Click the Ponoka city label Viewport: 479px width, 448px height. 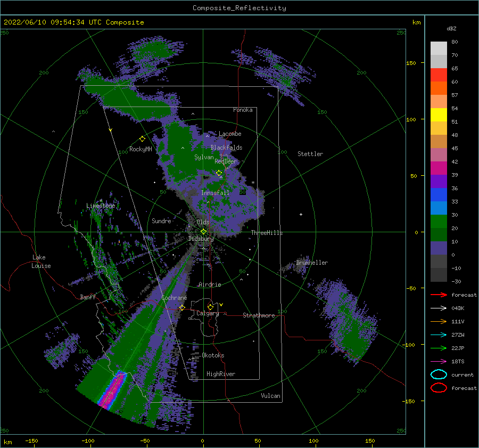tap(243, 110)
